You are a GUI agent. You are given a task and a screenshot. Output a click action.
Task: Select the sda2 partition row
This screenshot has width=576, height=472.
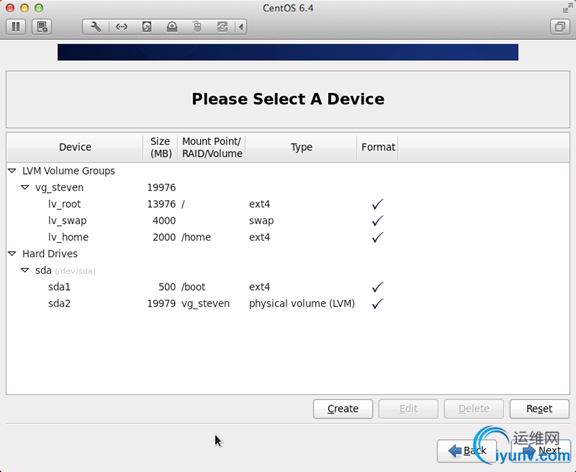(288, 303)
